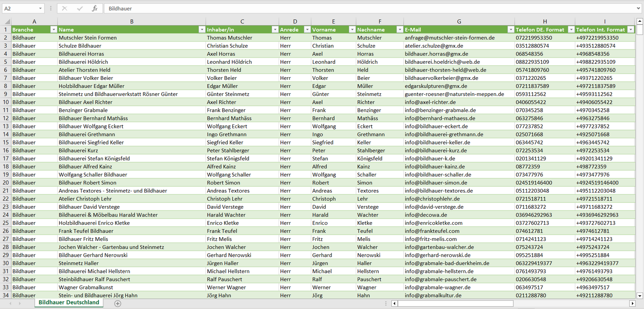Expand the Name Box dropdown arrow
This screenshot has height=309, width=644.
40,8
